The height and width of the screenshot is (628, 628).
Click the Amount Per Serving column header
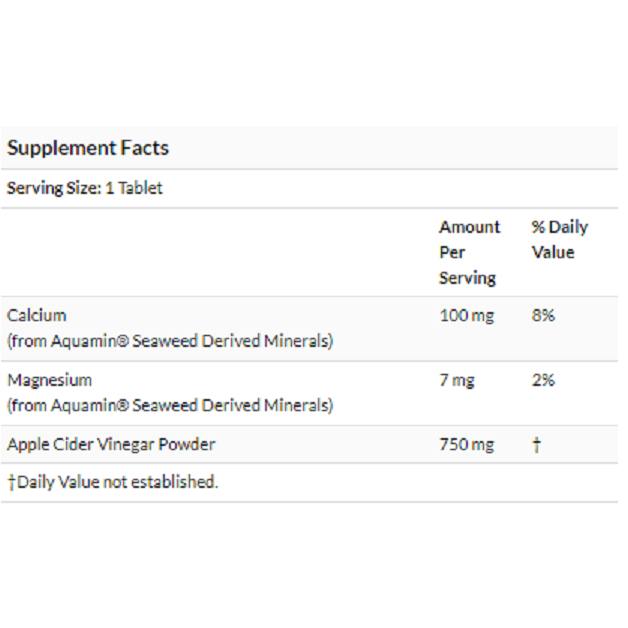coord(469,252)
